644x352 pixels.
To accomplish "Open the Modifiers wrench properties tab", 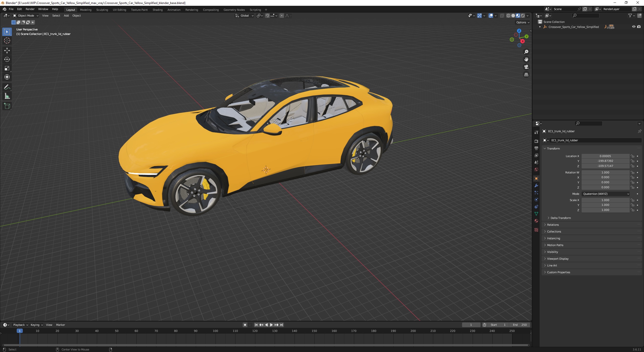I will tap(536, 186).
